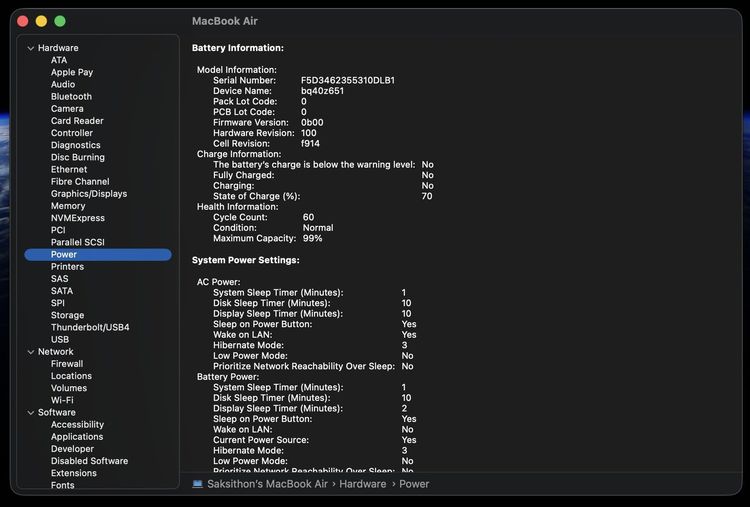This screenshot has width=750, height=507.
Task: Select Memory in the Hardware list
Action: coord(68,206)
